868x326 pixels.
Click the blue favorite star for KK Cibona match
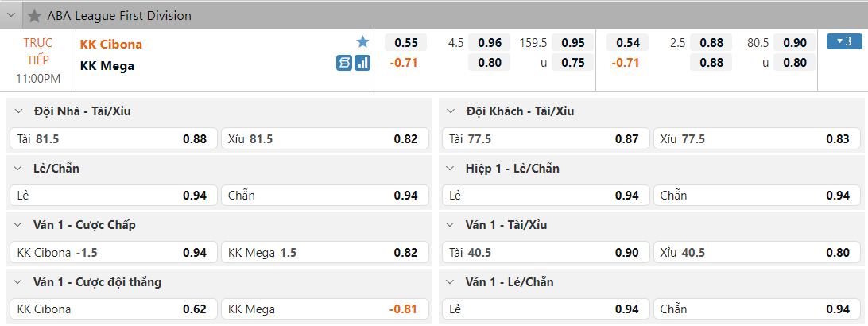[362, 42]
